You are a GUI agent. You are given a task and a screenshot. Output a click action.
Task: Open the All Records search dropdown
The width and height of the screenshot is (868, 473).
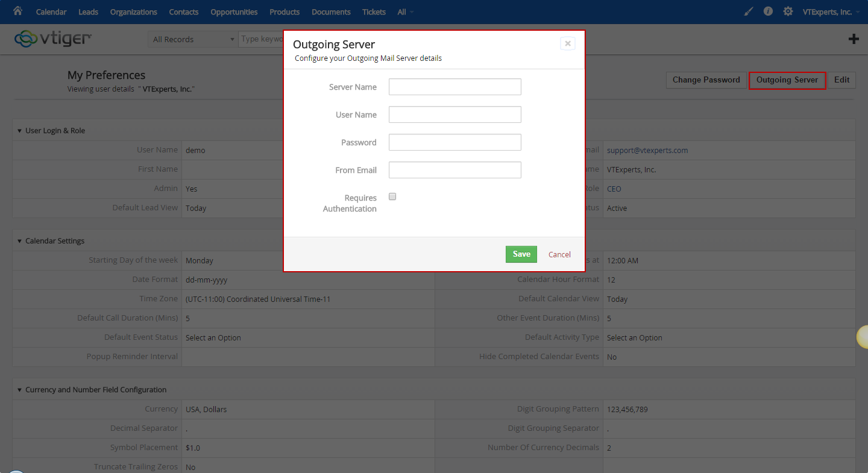pos(193,39)
